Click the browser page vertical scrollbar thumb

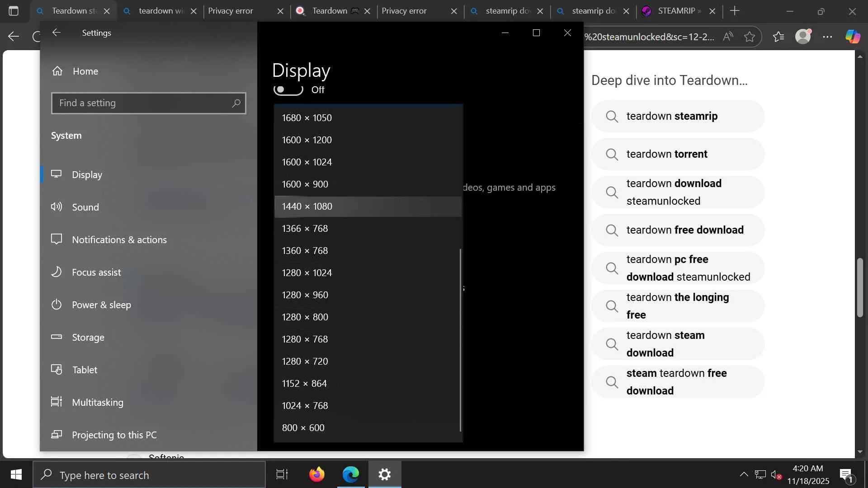[x=860, y=287]
